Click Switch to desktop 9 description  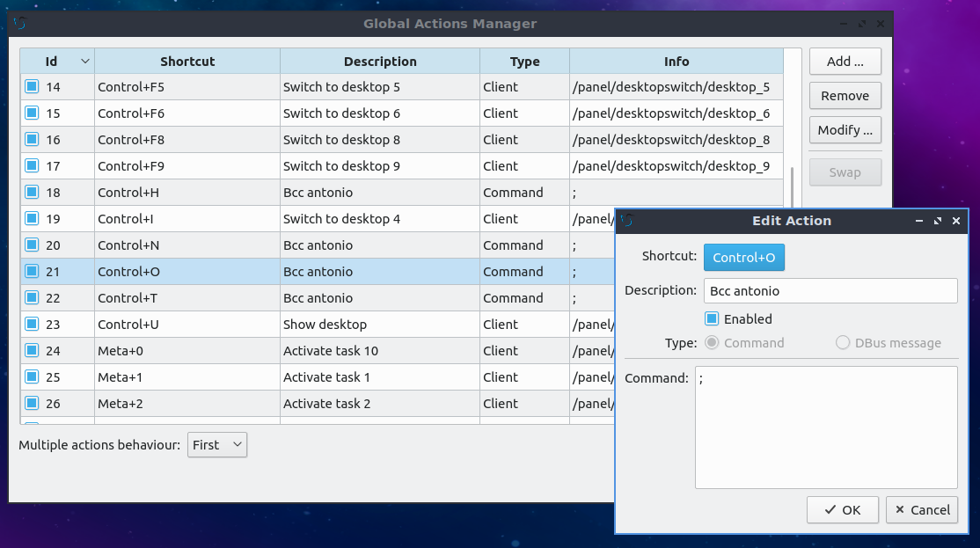(380, 166)
